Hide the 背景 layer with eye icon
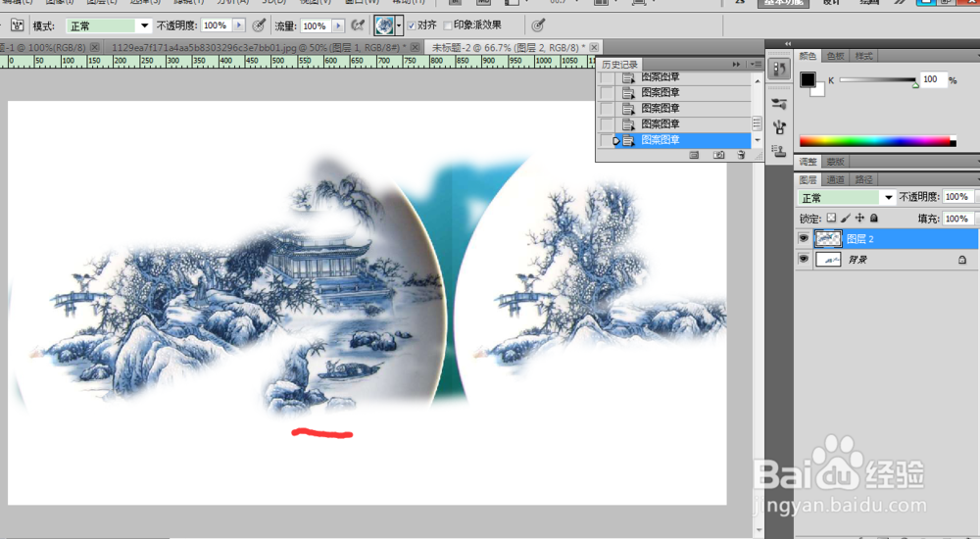 [x=804, y=259]
